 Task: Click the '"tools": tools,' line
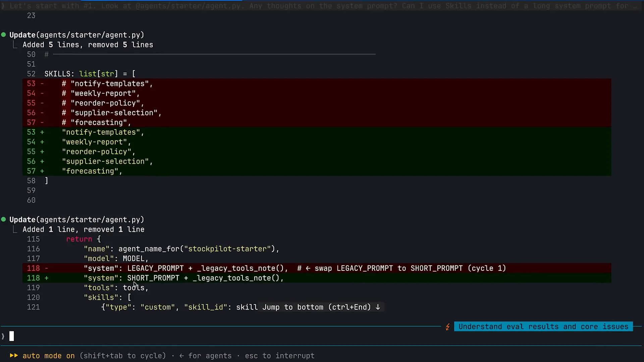[116, 288]
